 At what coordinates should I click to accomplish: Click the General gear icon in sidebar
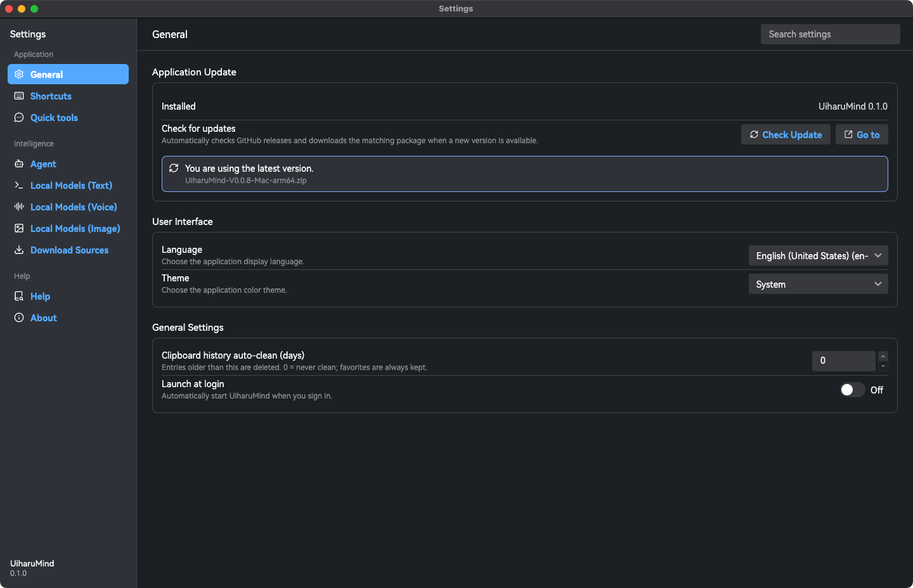[x=19, y=74]
